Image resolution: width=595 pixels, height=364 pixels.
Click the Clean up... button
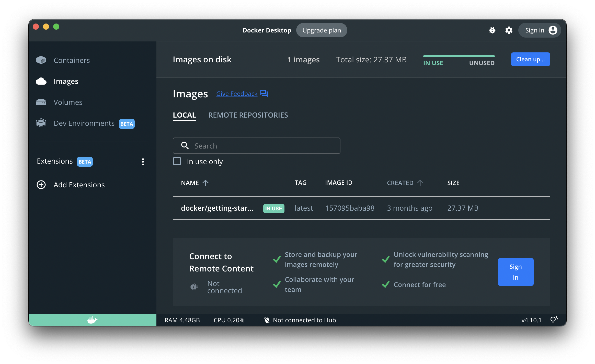[x=530, y=59]
